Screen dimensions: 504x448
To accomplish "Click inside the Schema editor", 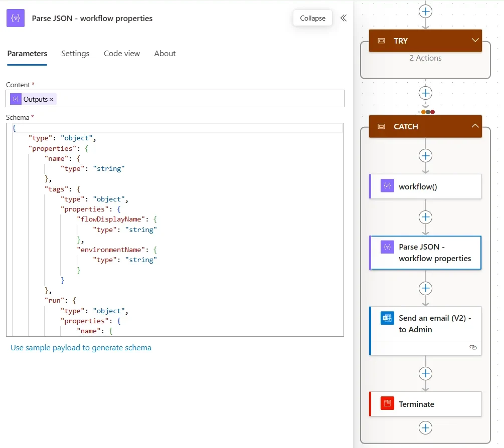I will 175,230.
